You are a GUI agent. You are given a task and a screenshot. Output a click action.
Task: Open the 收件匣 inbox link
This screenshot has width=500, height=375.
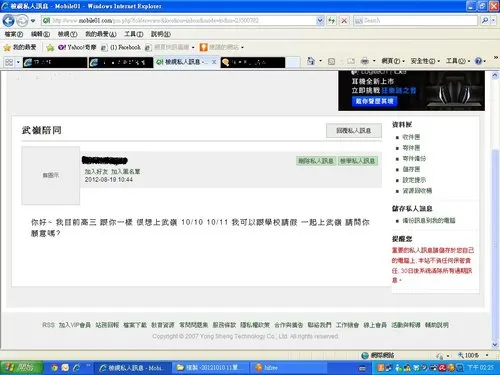pos(411,137)
